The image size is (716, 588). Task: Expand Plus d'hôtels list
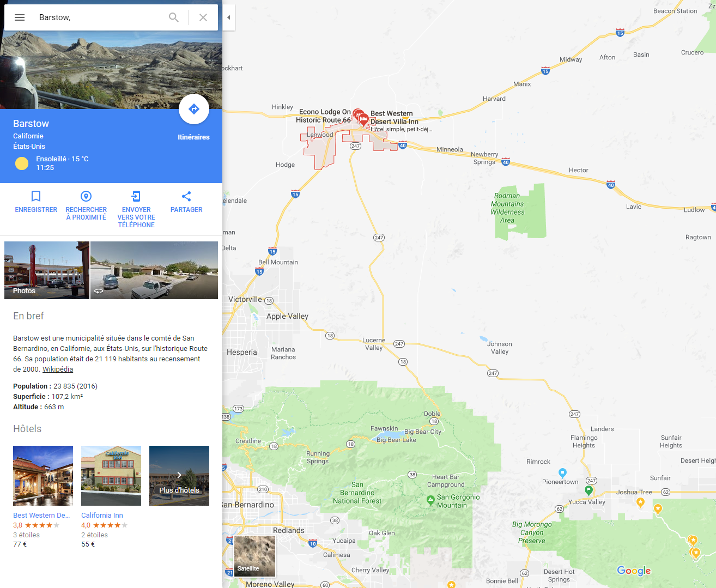179,476
